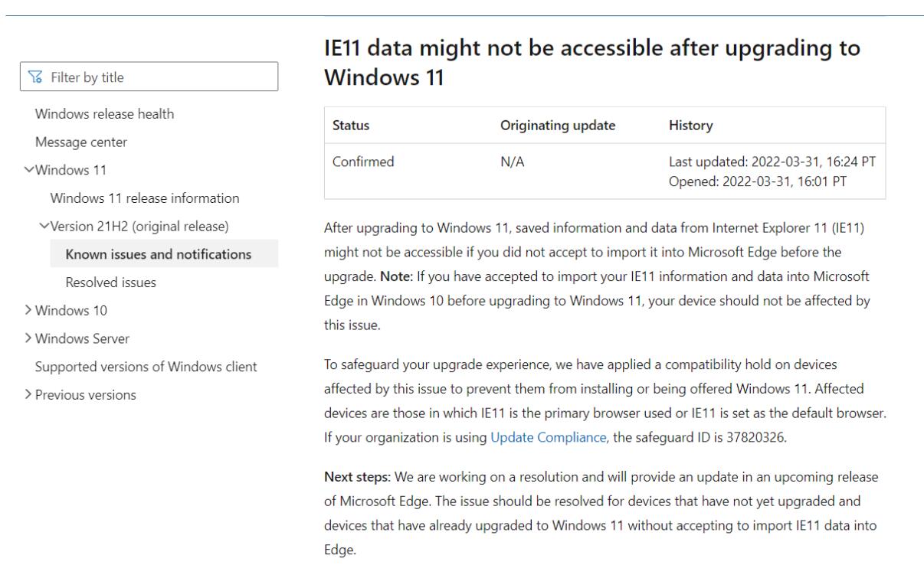Click chevron beside Windows 11
Viewport: 924px width, 565px height.
click(28, 170)
